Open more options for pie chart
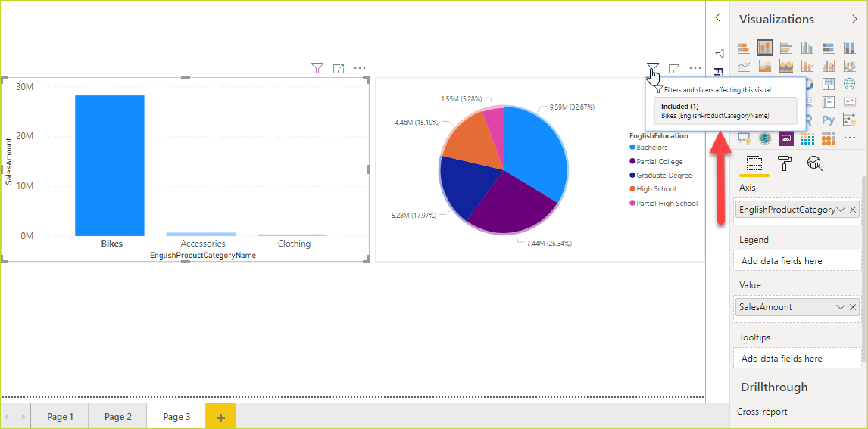Screen dimensions: 868x429 (695, 69)
